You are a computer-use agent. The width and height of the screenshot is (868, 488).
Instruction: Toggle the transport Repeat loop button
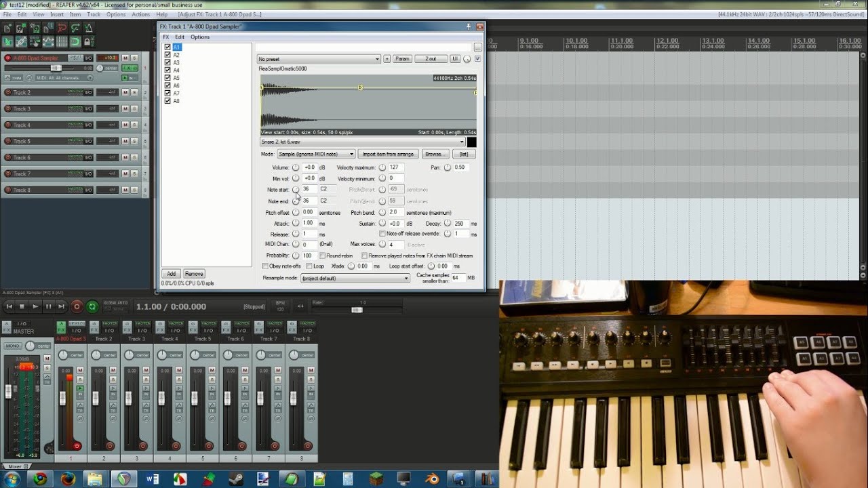pos(92,306)
